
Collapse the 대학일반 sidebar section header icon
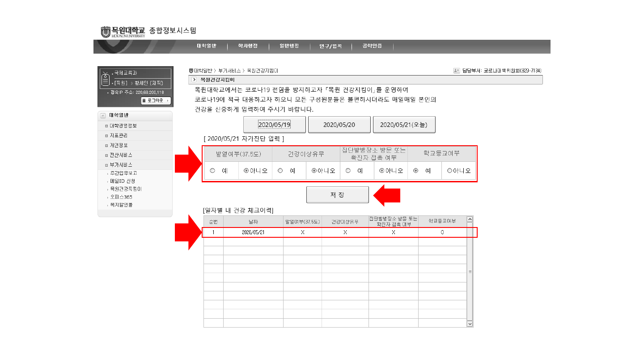[x=103, y=116]
